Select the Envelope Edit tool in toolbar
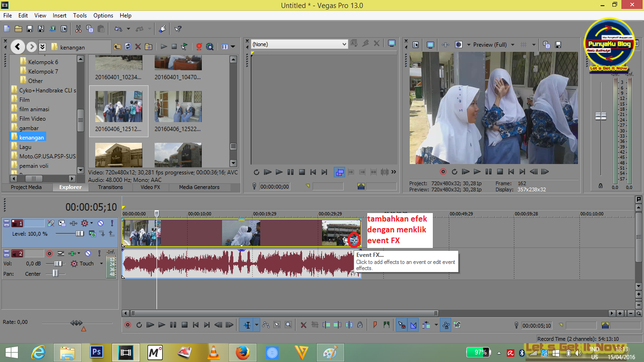644x362 pixels. click(266, 325)
